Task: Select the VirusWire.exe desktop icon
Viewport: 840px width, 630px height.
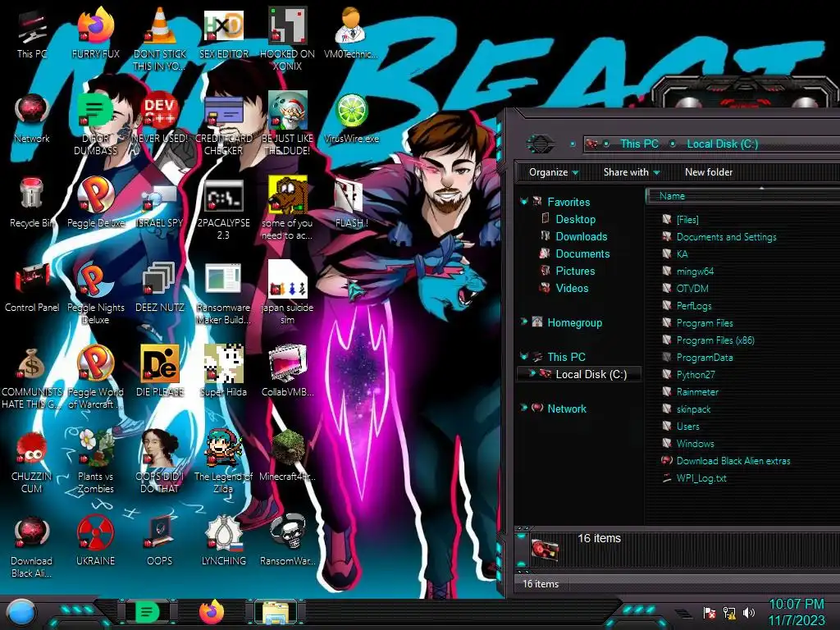Action: [351, 118]
